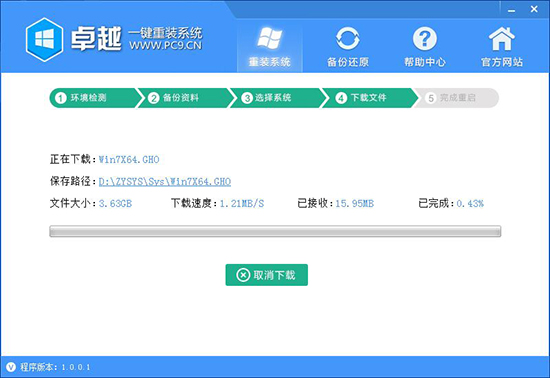This screenshot has width=550, height=378.
Task: Minimize the 卓越 window
Action: pos(511,10)
